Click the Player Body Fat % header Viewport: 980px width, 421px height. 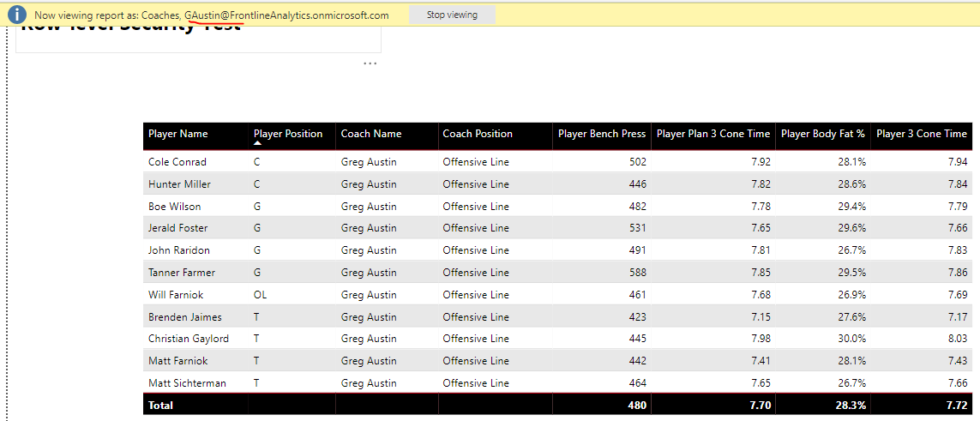823,134
